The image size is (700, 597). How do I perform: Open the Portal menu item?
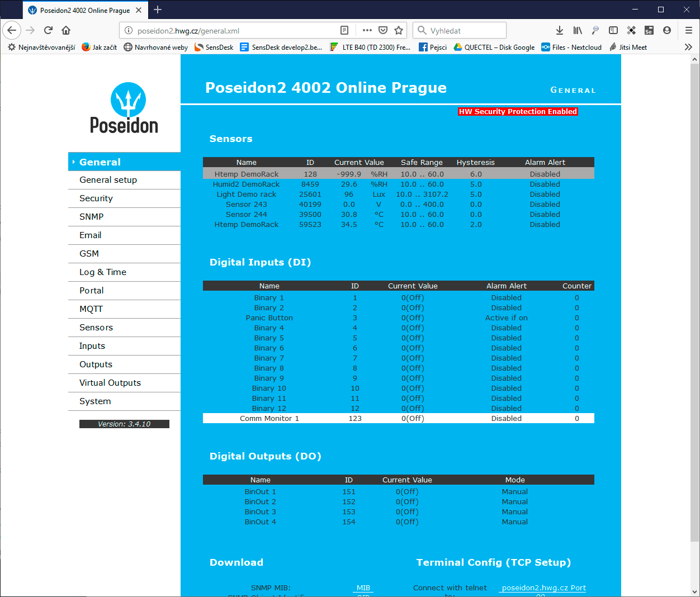coord(124,291)
